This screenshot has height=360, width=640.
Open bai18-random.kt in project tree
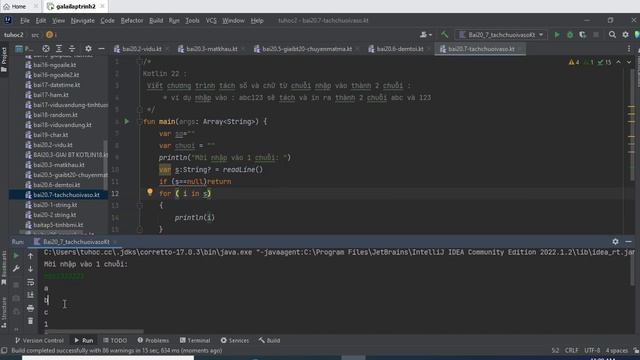point(55,115)
